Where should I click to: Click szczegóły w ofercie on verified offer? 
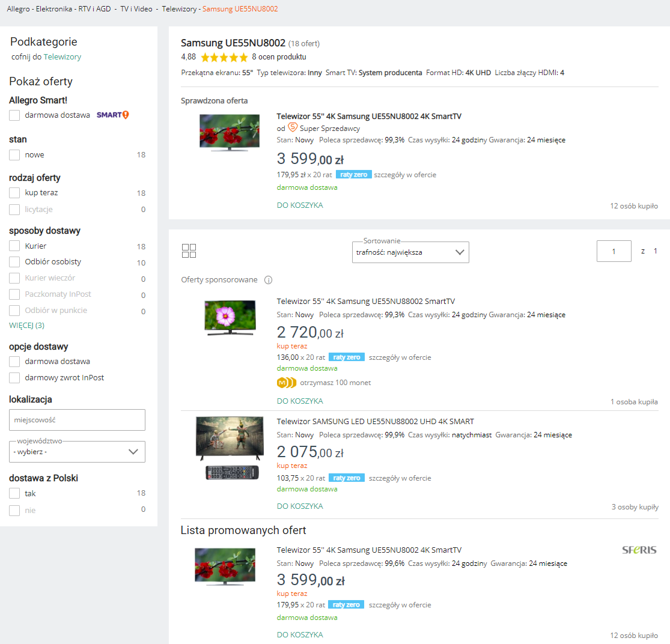tap(405, 175)
